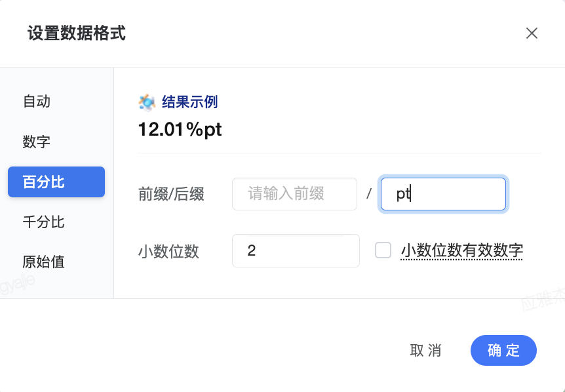
Task: Click the result example icon
Action: pos(147,102)
